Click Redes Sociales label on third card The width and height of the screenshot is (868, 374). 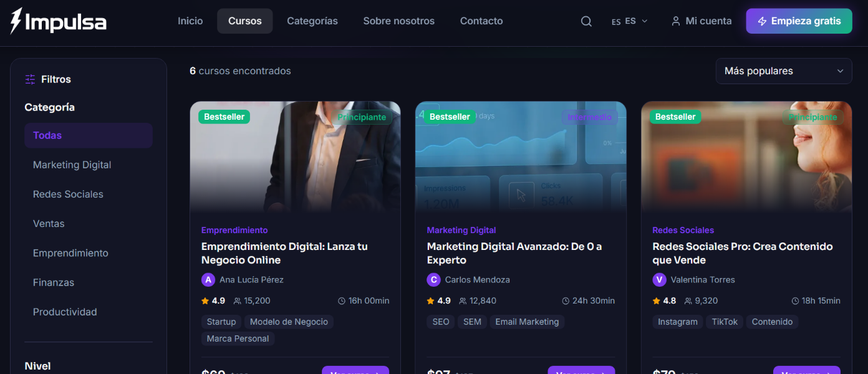683,230
